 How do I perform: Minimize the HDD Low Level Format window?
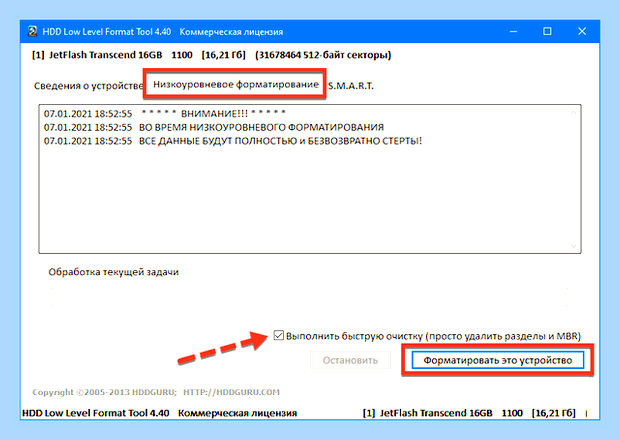513,31
